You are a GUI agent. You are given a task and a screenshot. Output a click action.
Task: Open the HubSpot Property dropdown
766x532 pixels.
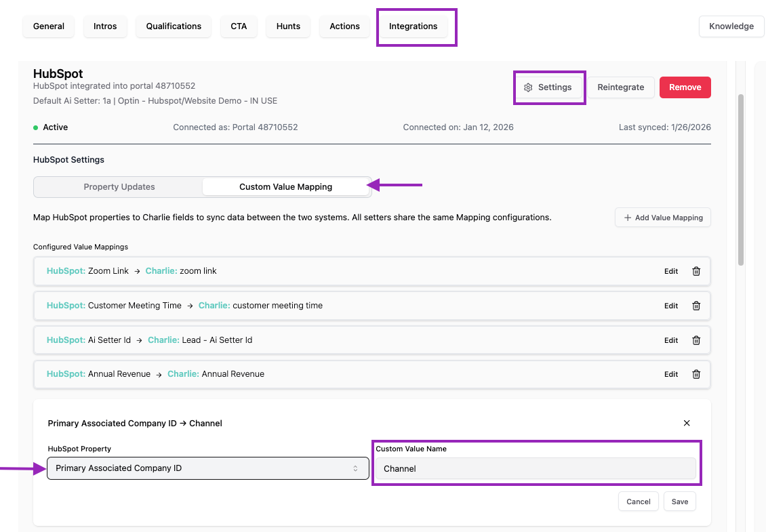[208, 468]
